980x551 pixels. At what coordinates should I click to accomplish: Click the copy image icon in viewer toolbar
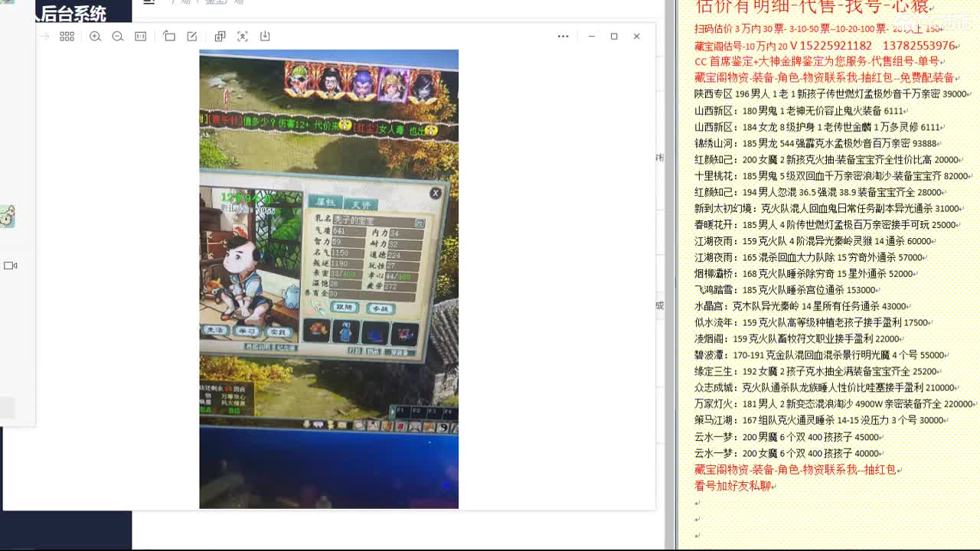[220, 36]
